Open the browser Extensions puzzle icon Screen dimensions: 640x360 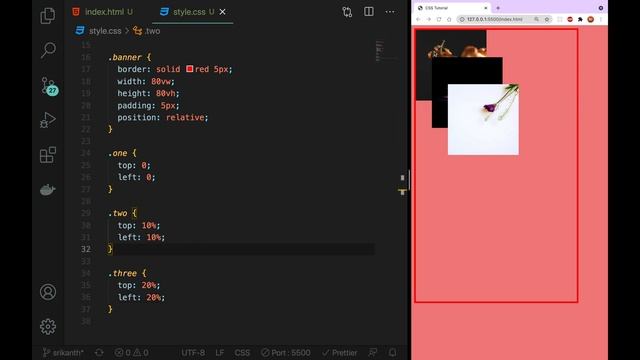pyautogui.click(x=580, y=19)
